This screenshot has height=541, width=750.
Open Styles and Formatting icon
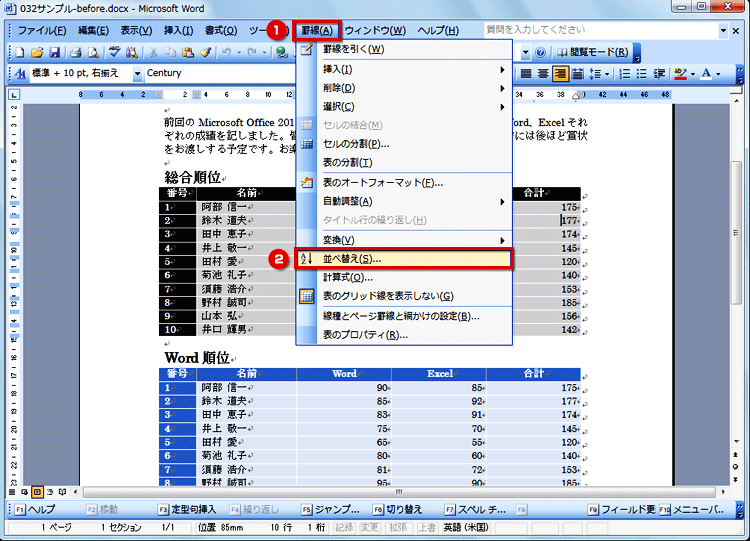point(21,74)
